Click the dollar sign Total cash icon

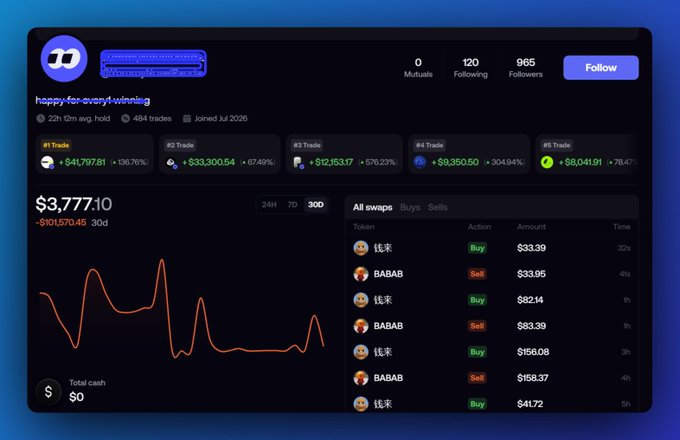(49, 392)
